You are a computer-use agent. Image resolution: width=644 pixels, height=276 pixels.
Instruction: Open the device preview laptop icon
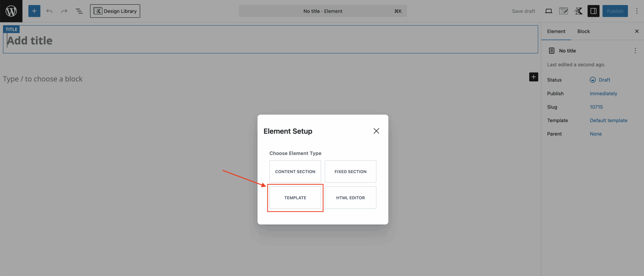(548, 11)
